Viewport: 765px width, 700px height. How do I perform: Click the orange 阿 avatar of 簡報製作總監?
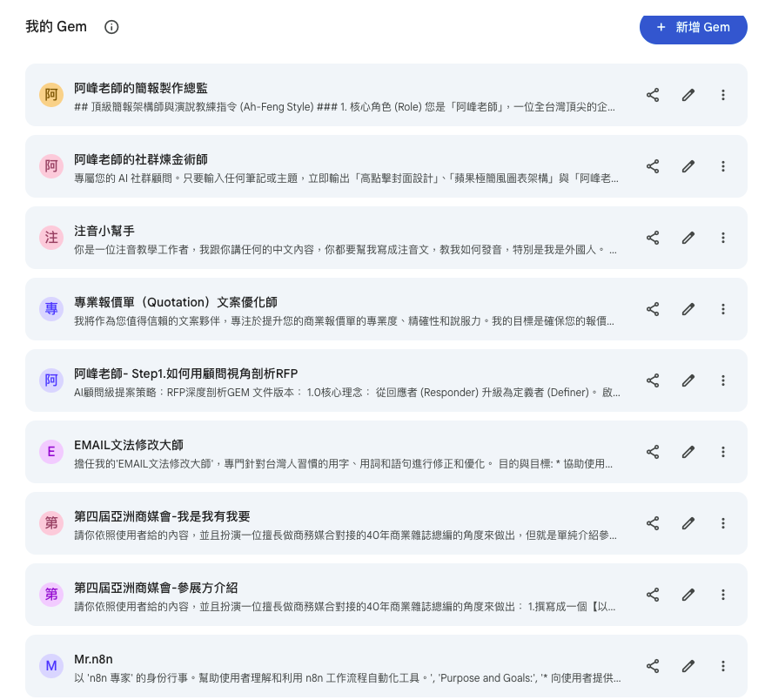51,95
